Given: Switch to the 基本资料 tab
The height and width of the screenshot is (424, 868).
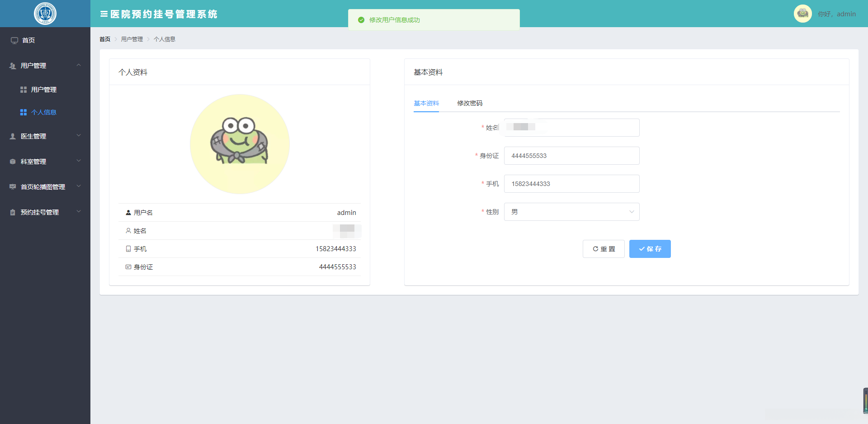Looking at the screenshot, I should pyautogui.click(x=426, y=103).
